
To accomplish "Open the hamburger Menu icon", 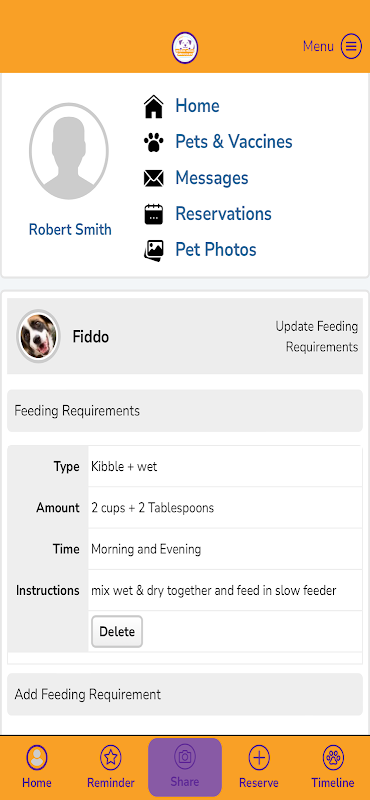I will coord(351,46).
